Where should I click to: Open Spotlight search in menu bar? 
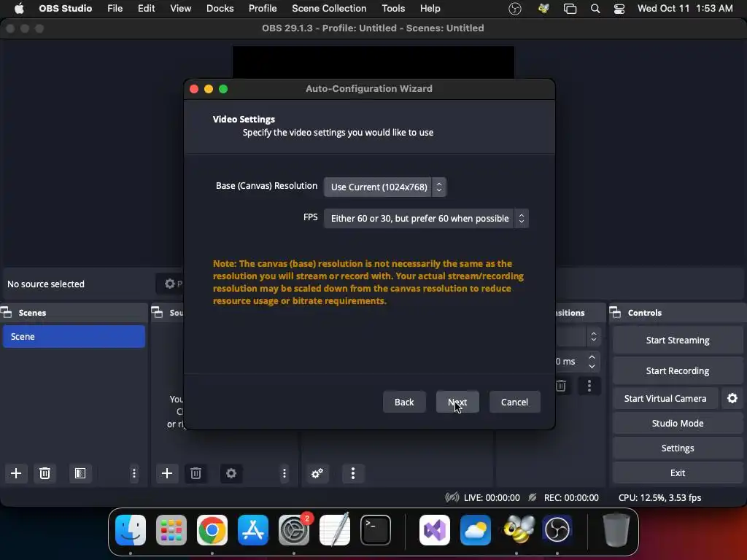click(x=595, y=9)
